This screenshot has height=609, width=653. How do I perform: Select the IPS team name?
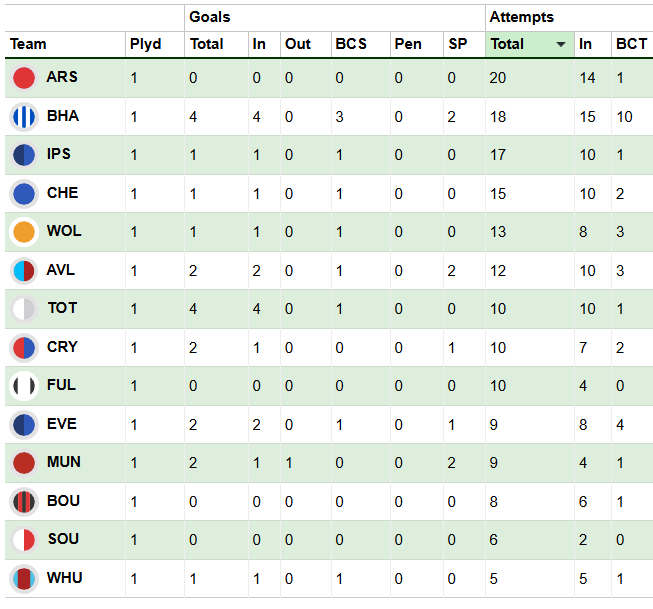(x=58, y=155)
